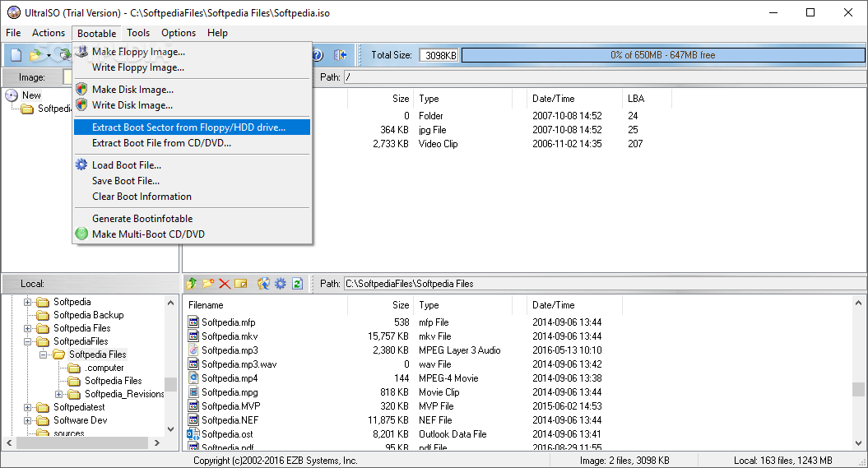Click the Softpedia Backup folder icon

pyautogui.click(x=43, y=315)
